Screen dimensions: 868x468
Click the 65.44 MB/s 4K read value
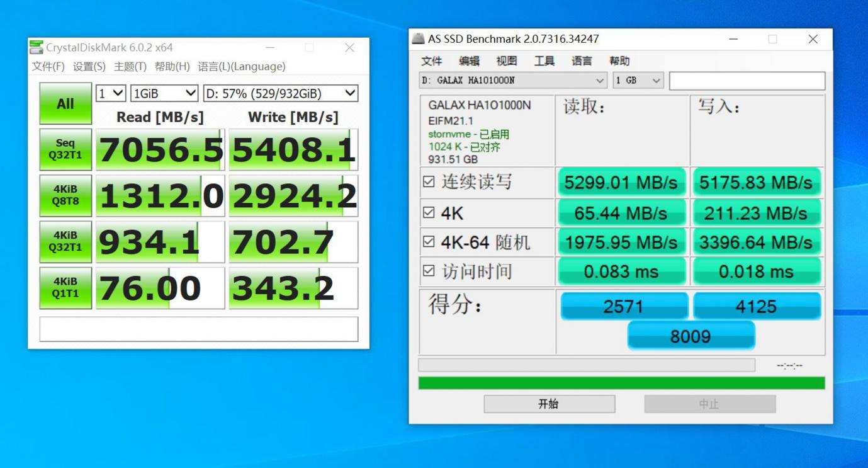(x=621, y=213)
